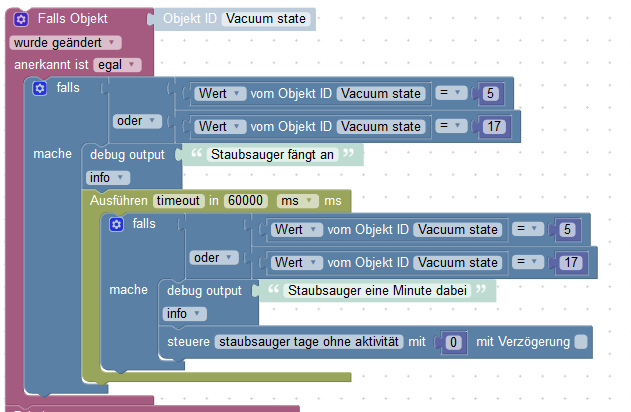Edit the Staubsauger fängt an text

(272, 154)
